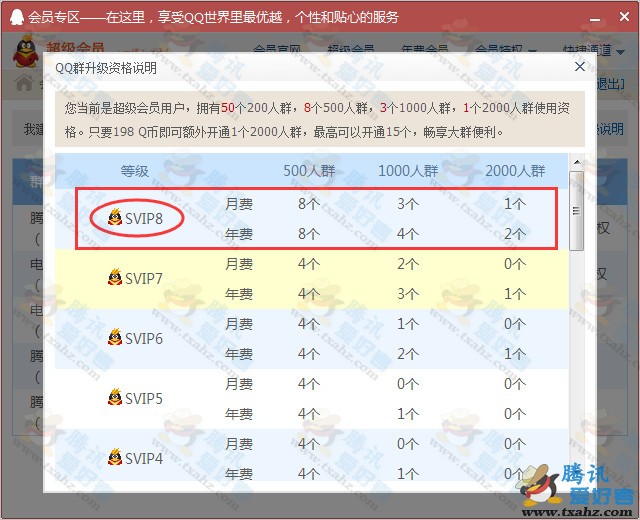Screen dimensions: 640x520
Task: Click 月费 in the SVIP7 row
Action: 239,264
